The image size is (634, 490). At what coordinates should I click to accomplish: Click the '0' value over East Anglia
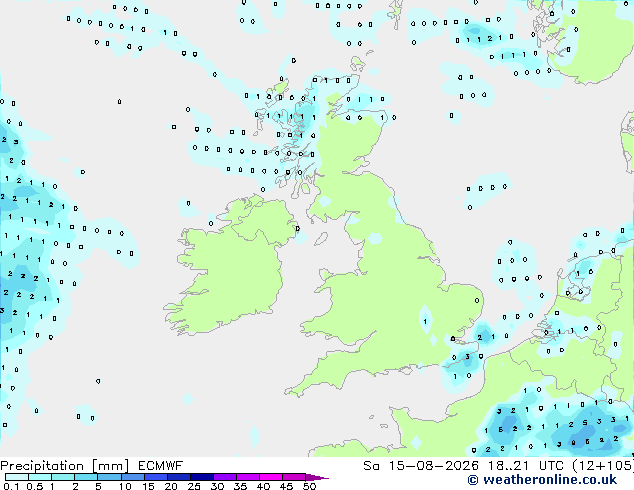(477, 300)
